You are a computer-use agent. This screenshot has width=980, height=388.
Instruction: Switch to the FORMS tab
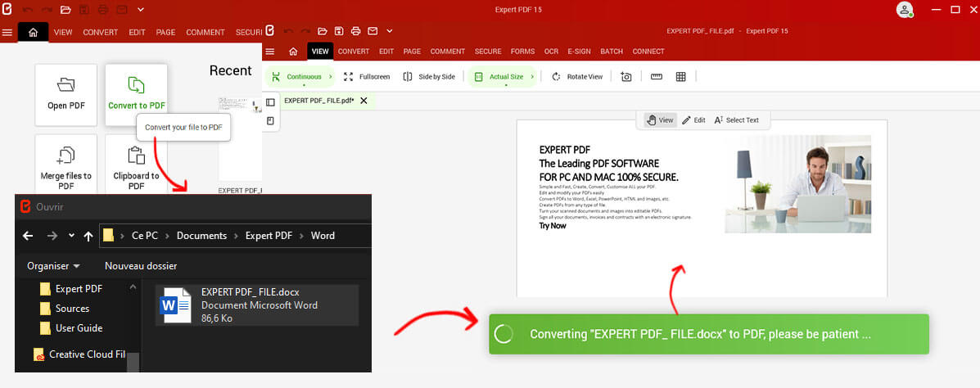pyautogui.click(x=522, y=52)
